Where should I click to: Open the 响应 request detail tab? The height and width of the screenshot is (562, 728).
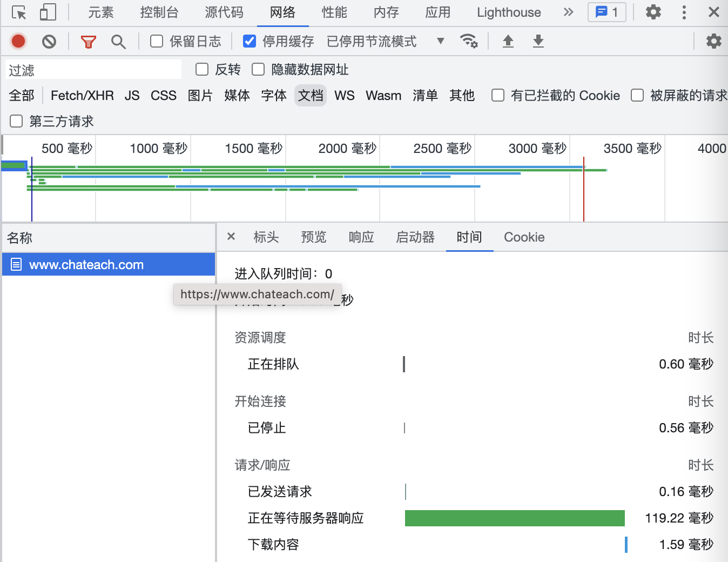tap(361, 237)
